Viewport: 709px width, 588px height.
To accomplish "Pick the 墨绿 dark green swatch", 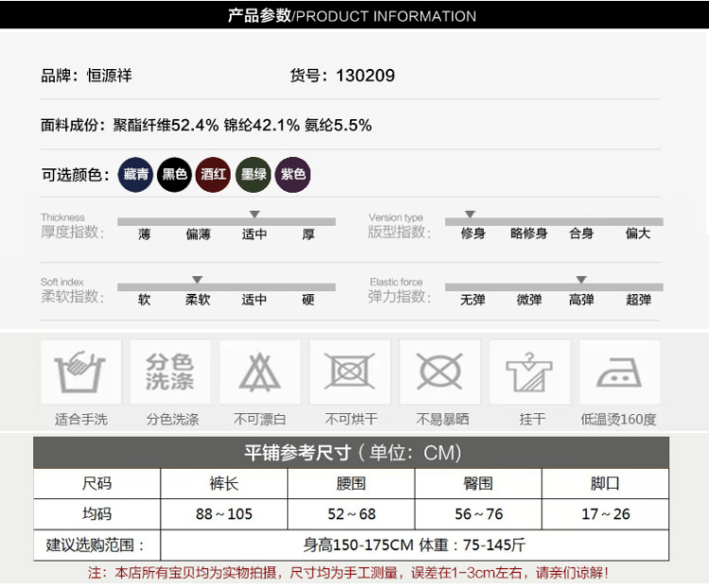I will (253, 175).
